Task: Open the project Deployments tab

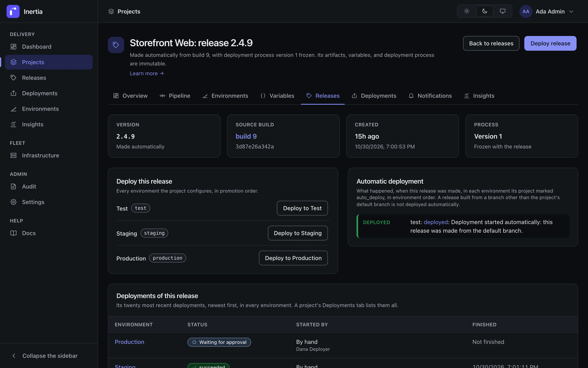Action: point(374,96)
